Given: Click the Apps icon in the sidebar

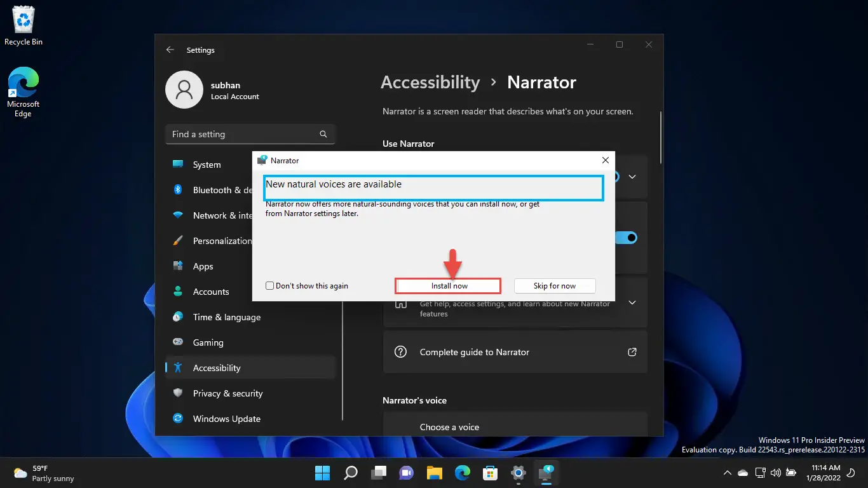Looking at the screenshot, I should click(179, 266).
